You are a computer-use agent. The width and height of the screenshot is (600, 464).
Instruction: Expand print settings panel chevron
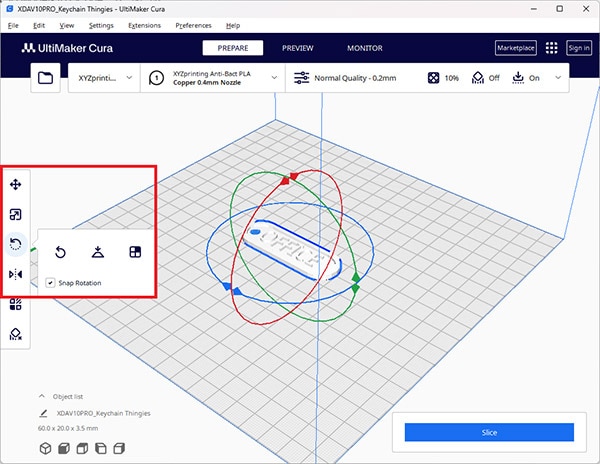(x=558, y=78)
